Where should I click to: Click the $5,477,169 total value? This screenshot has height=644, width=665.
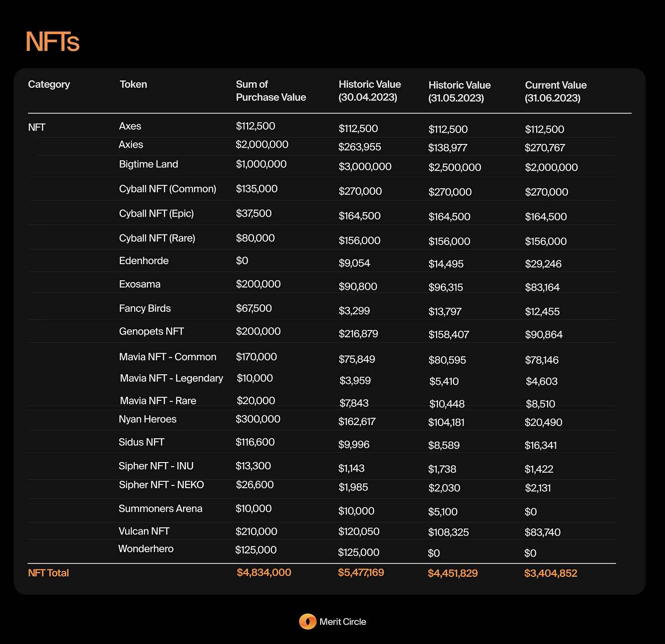(361, 572)
